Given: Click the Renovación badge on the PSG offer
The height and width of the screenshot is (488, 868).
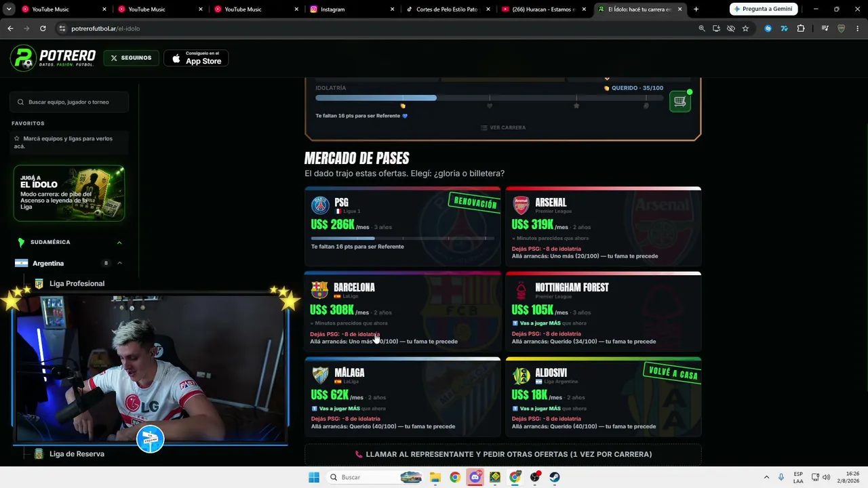Looking at the screenshot, I should coord(475,203).
